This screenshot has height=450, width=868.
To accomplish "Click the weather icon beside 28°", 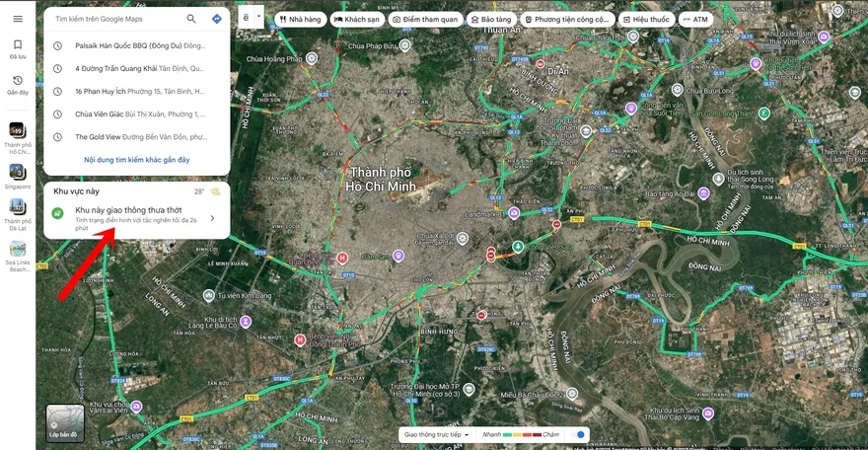I will point(215,191).
